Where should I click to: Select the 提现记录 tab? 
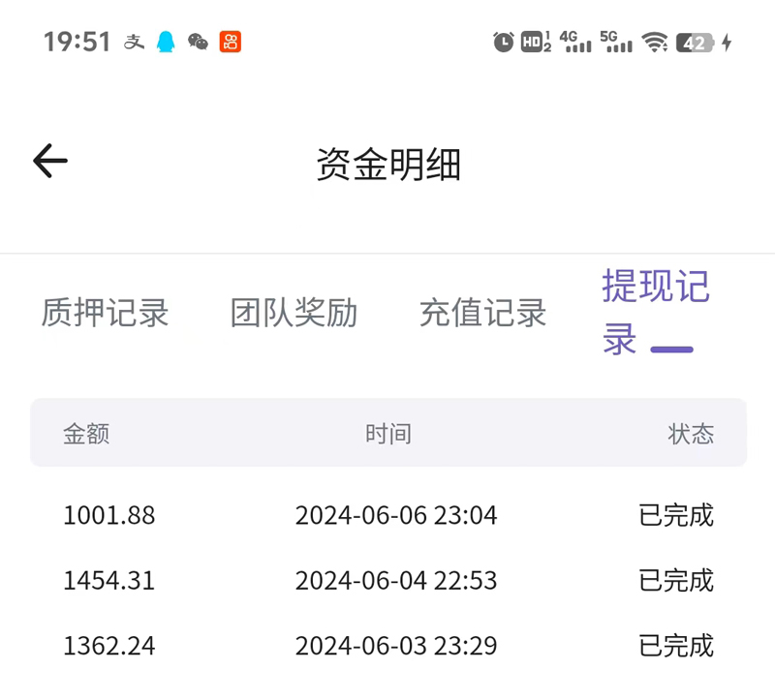[x=655, y=313]
